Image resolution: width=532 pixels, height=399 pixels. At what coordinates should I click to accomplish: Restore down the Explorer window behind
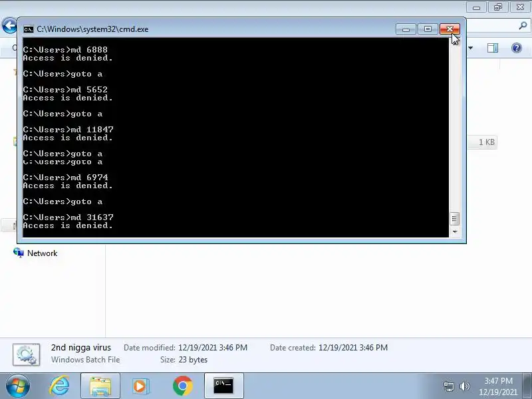(x=498, y=7)
